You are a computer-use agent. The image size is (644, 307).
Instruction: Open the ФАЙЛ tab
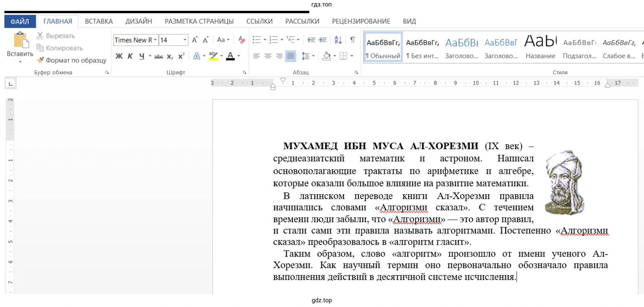click(20, 21)
